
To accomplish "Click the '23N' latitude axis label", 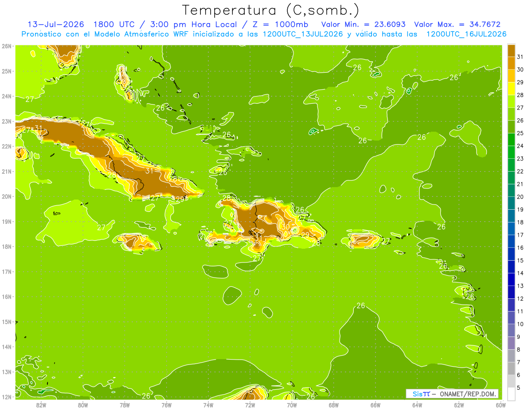I will [7, 121].
